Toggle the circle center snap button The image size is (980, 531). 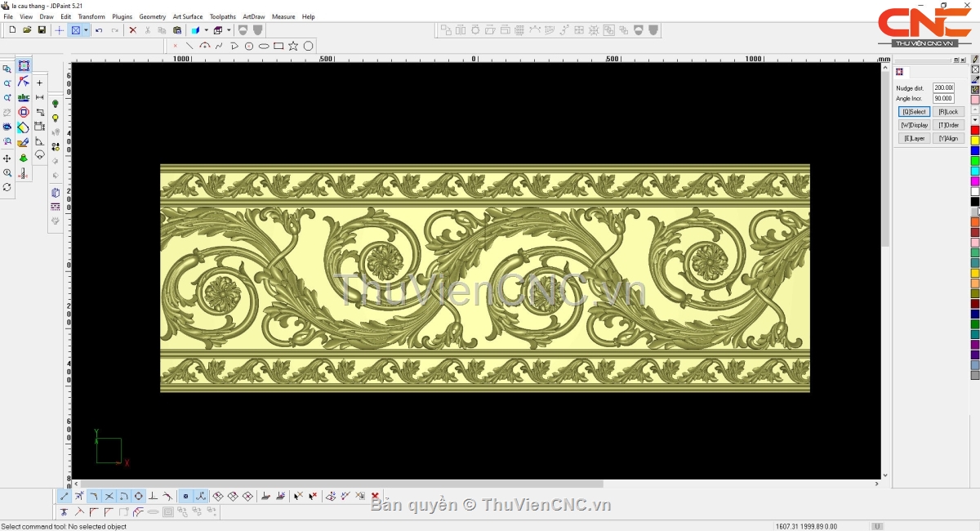139,496
